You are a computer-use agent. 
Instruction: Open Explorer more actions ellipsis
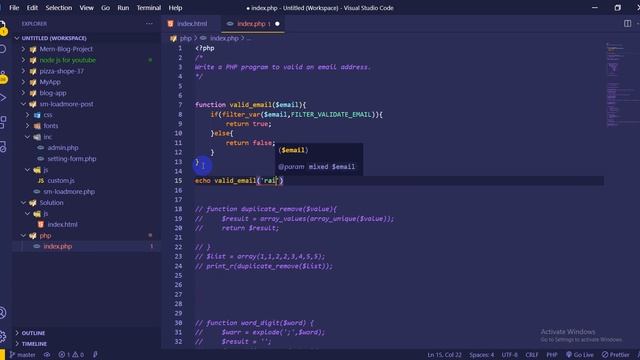tap(149, 24)
